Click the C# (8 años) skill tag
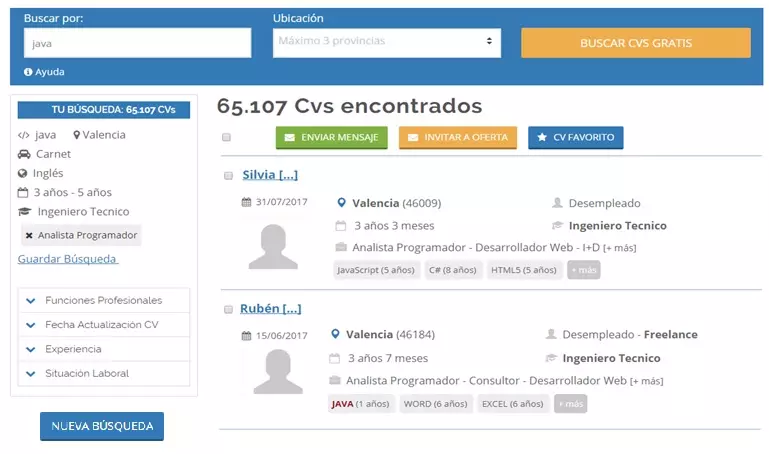This screenshot has width=769, height=454. [453, 270]
